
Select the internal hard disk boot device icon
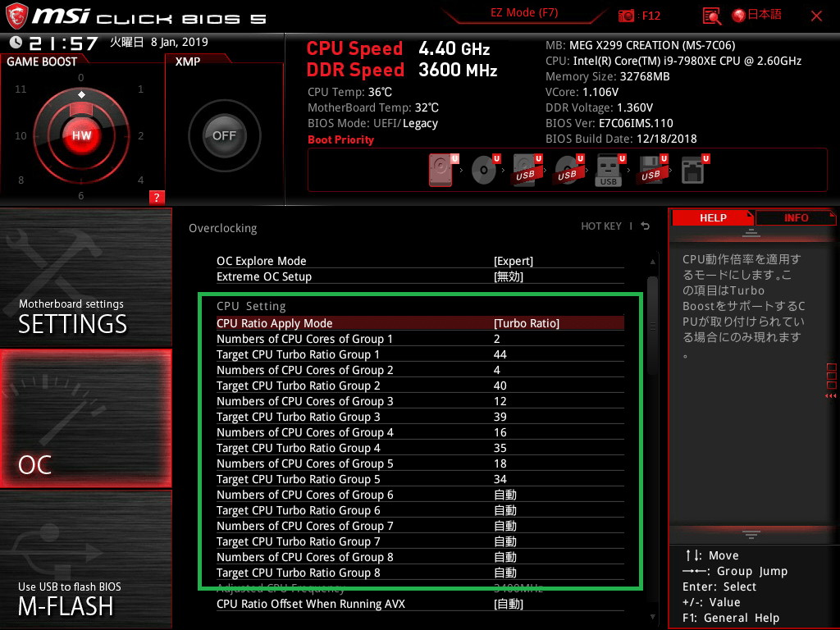point(441,171)
